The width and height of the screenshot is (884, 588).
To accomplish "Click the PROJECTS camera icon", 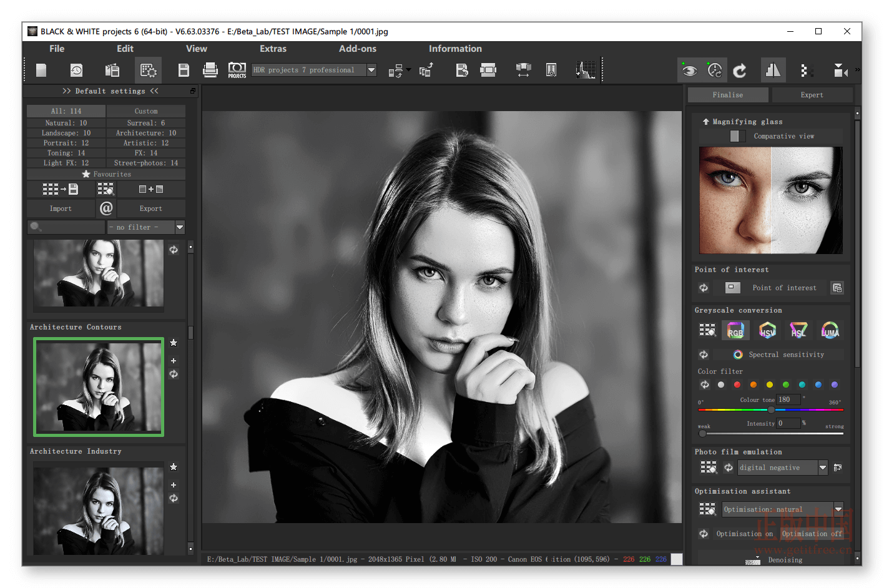I will [237, 71].
